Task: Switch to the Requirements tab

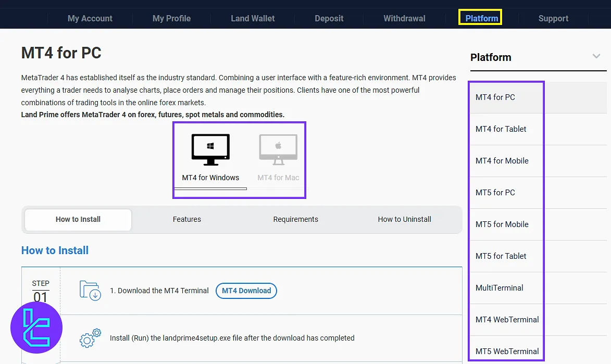Action: point(295,219)
